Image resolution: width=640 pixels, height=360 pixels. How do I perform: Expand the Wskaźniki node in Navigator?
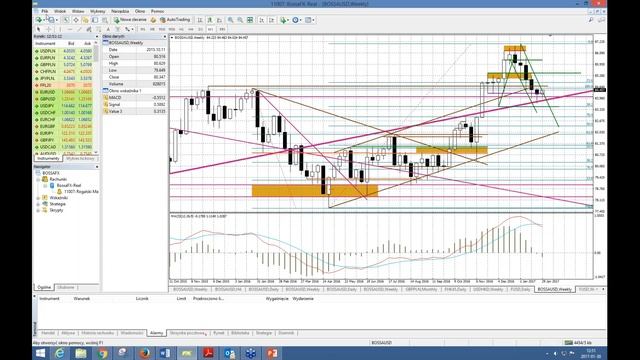click(38, 198)
